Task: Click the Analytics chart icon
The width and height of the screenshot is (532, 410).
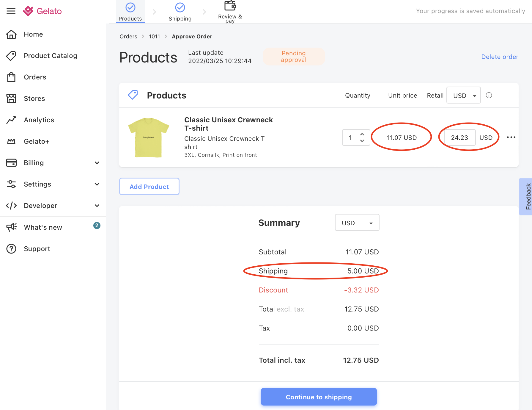Action: point(11,120)
